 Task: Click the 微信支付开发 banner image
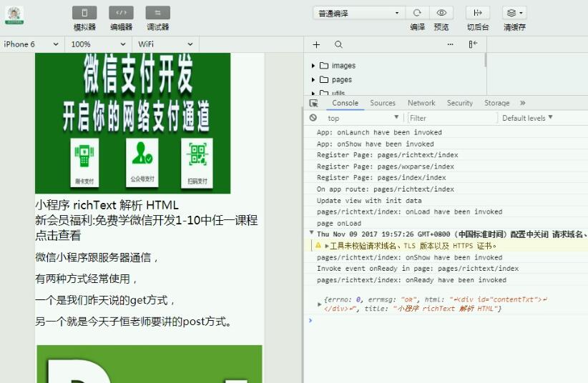click(x=133, y=123)
